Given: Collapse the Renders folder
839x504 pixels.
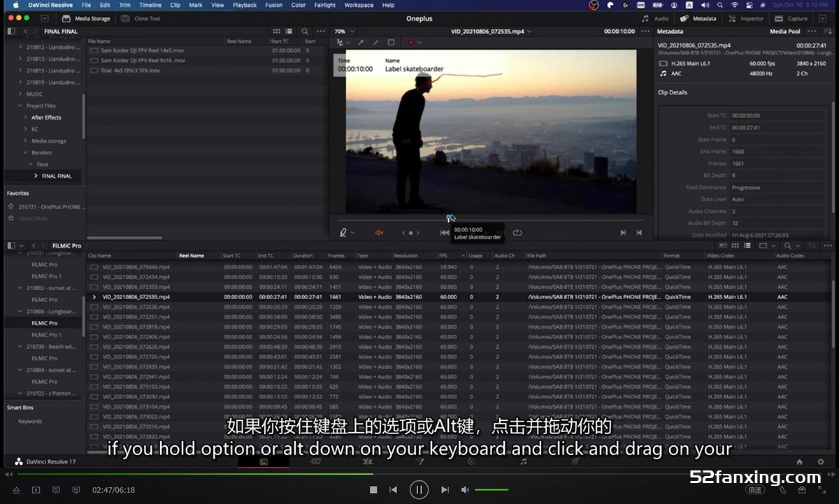Looking at the screenshot, I should coord(24,152).
